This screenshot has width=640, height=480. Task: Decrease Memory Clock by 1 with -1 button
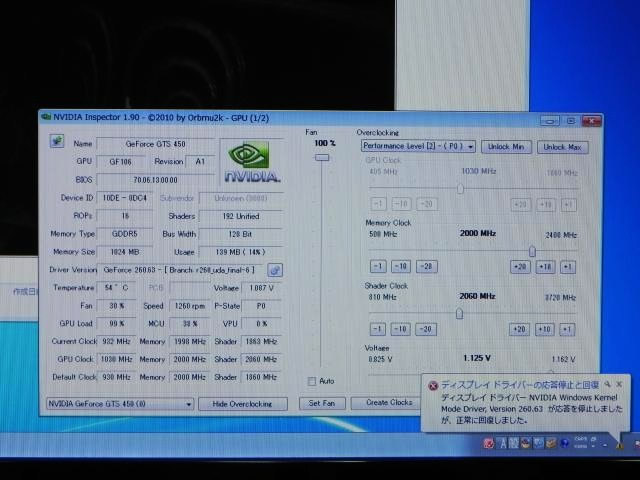pos(378,267)
